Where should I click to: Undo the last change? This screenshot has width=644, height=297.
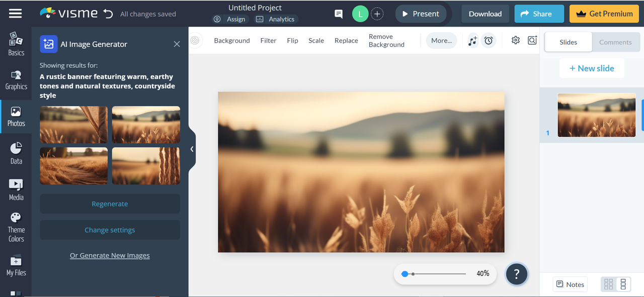pos(108,14)
